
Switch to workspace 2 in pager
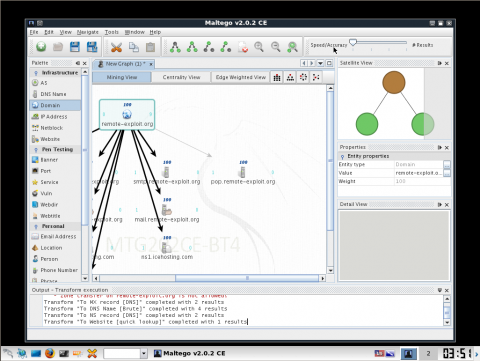428,354
